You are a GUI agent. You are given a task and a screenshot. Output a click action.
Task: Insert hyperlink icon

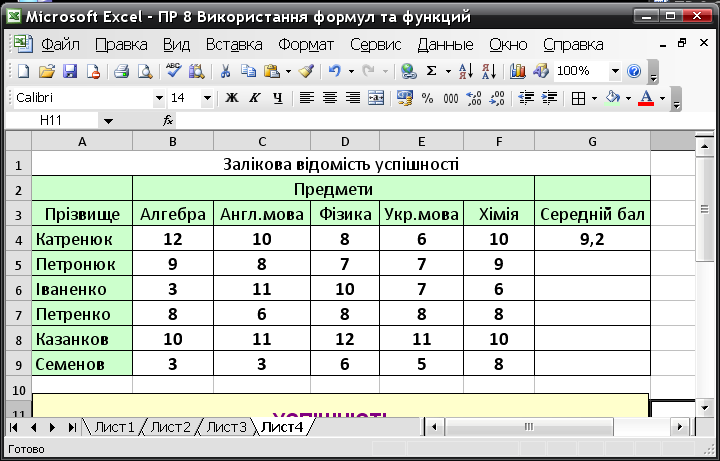pyautogui.click(x=408, y=71)
